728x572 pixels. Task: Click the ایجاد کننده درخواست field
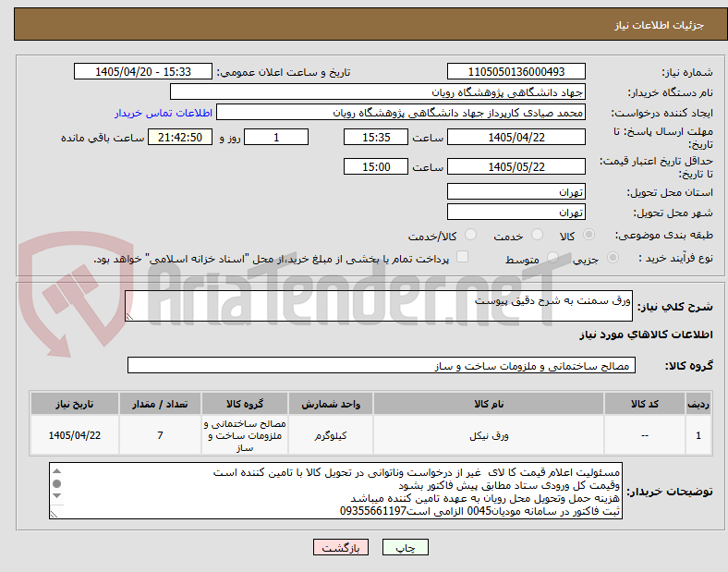point(401,113)
